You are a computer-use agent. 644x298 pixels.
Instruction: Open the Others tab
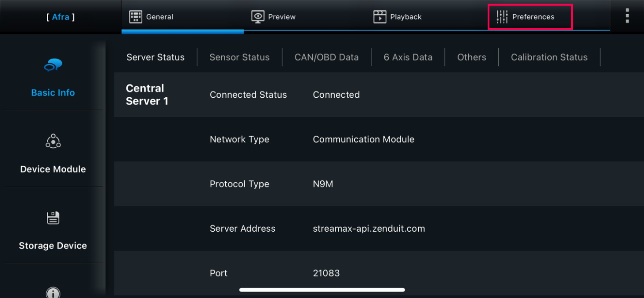(x=472, y=57)
